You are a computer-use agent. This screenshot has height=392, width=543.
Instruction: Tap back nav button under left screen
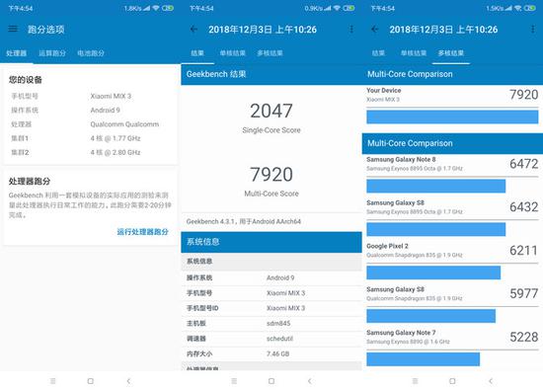(128, 381)
